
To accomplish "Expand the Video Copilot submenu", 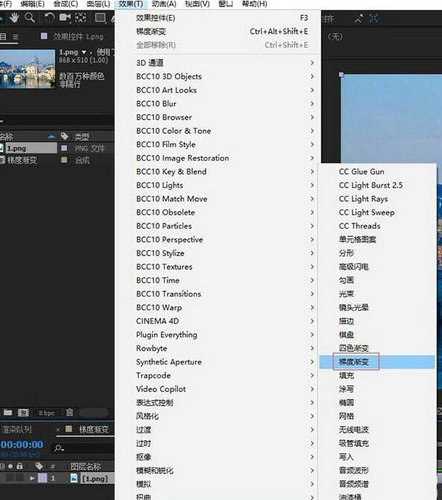I will (x=218, y=389).
